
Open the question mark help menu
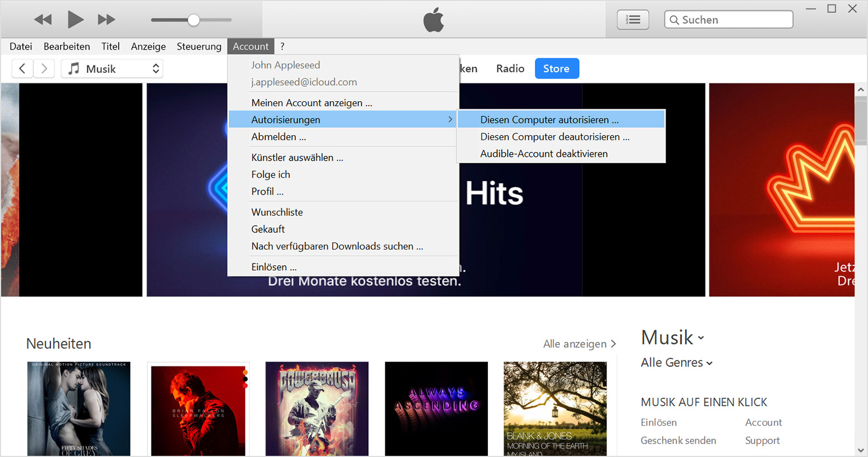click(x=282, y=46)
